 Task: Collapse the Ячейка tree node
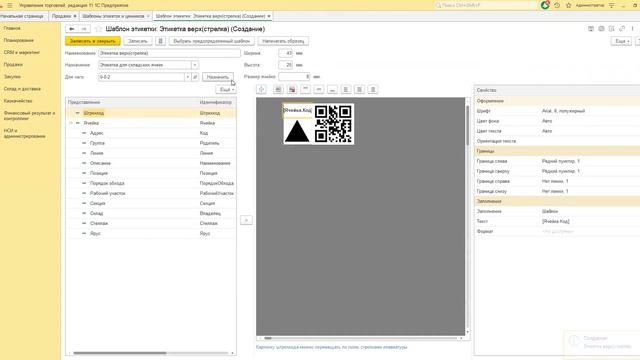(71, 123)
